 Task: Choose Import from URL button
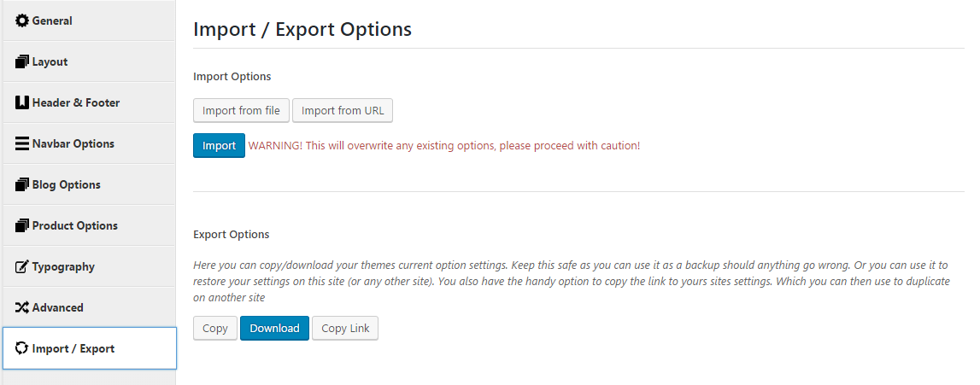(x=343, y=110)
